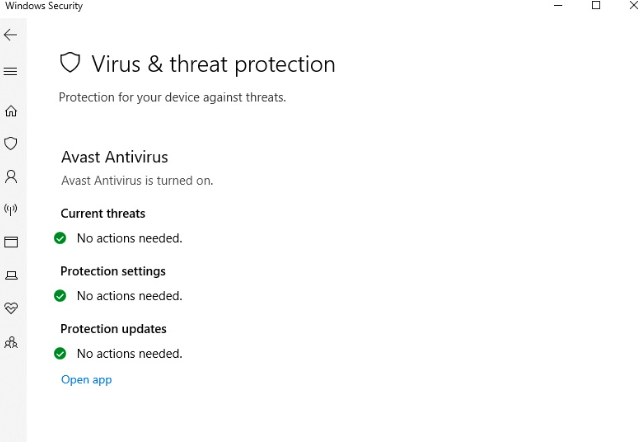Viewport: 643px width, 442px height.
Task: Click the shield icon beside page title
Action: (x=70, y=64)
